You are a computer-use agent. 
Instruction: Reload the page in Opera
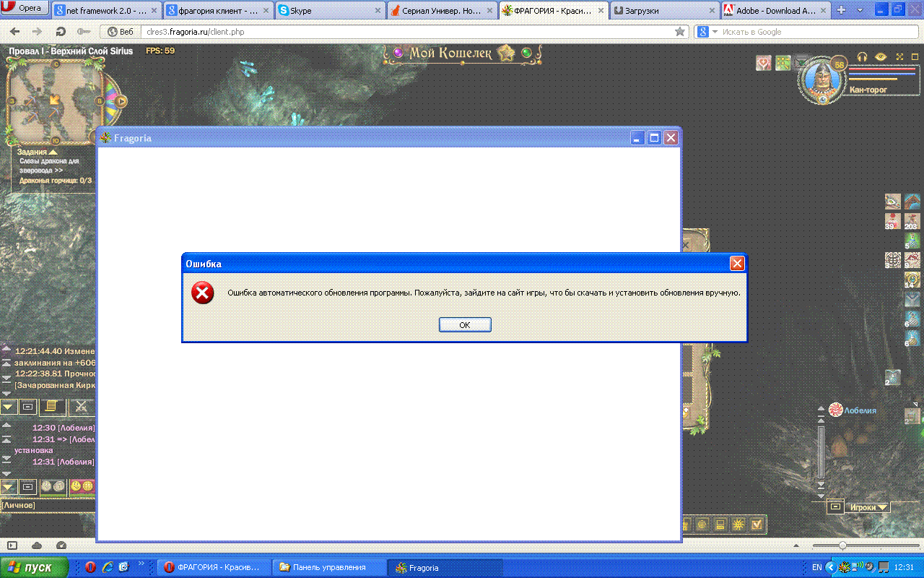coord(61,32)
